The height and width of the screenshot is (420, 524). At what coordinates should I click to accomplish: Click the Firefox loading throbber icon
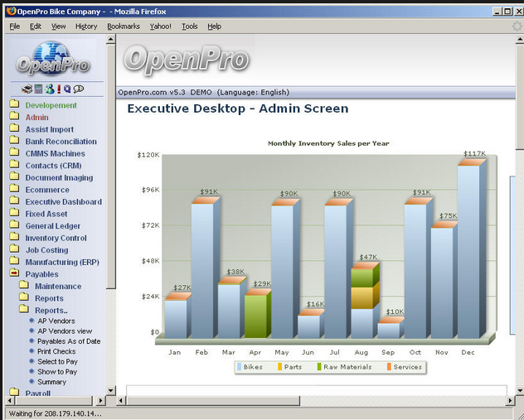pyautogui.click(x=517, y=26)
